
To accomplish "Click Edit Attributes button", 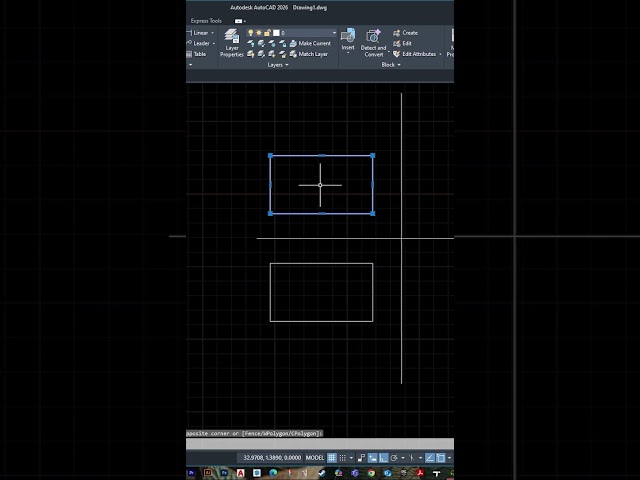I will [x=415, y=54].
